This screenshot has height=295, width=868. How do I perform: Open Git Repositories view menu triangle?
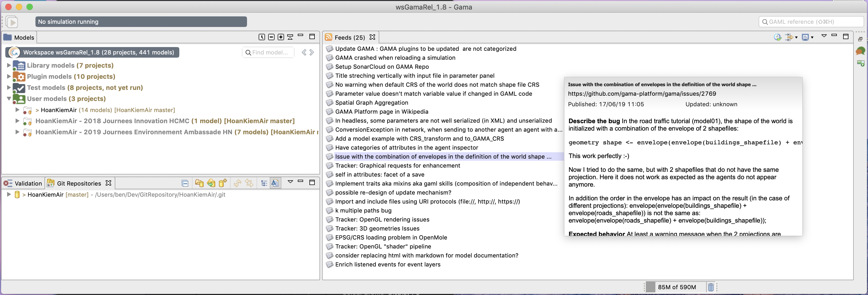pos(290,182)
